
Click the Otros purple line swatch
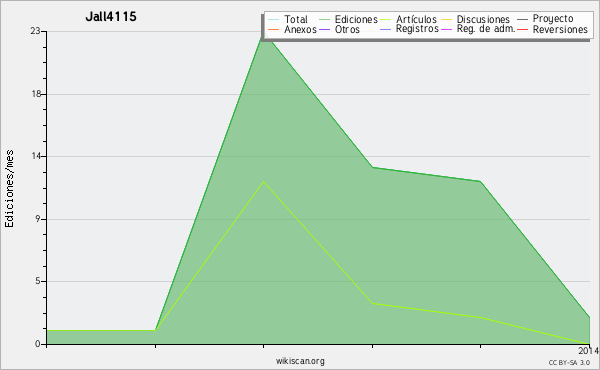coord(324,29)
